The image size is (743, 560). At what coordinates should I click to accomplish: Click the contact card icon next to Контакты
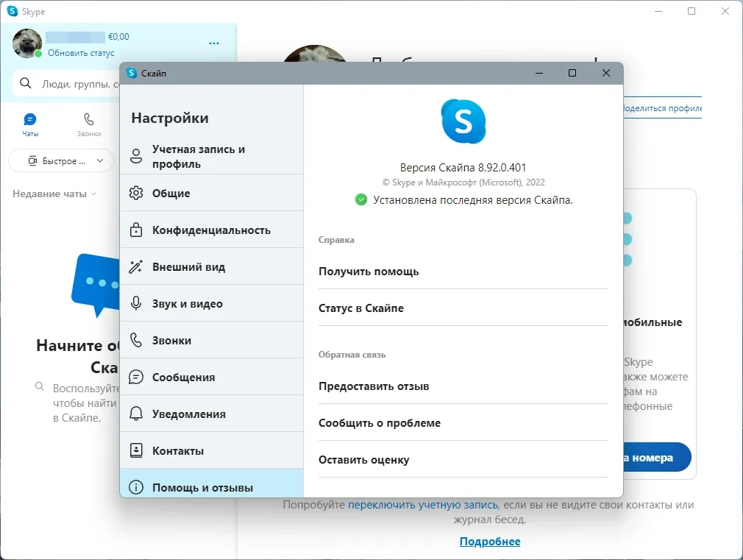pos(136,450)
